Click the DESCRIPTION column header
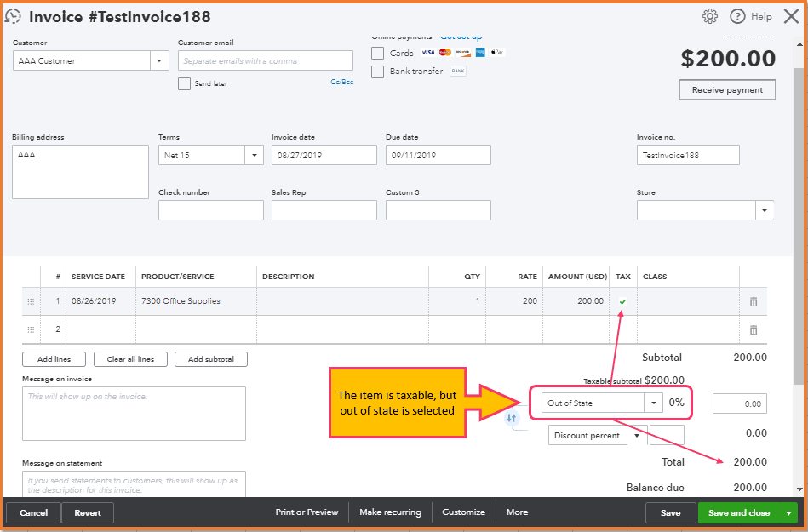The image size is (808, 532). [288, 277]
